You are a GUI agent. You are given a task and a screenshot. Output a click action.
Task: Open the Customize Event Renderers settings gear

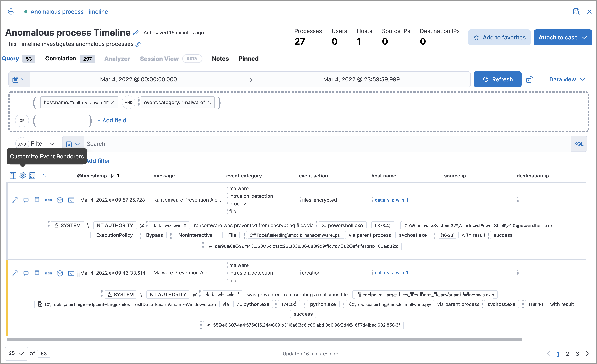coord(23,176)
